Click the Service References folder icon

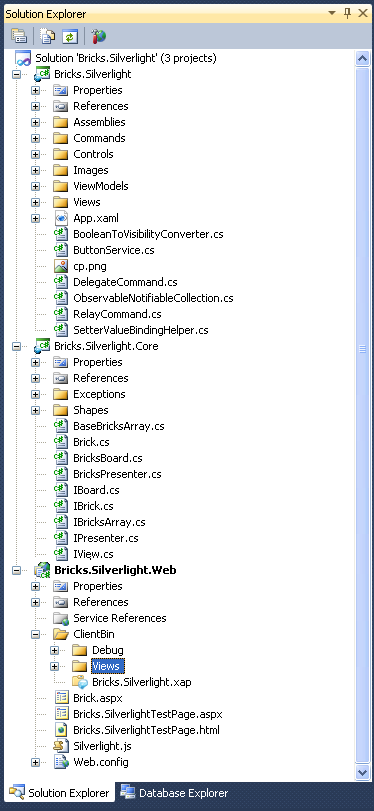[x=61, y=618]
